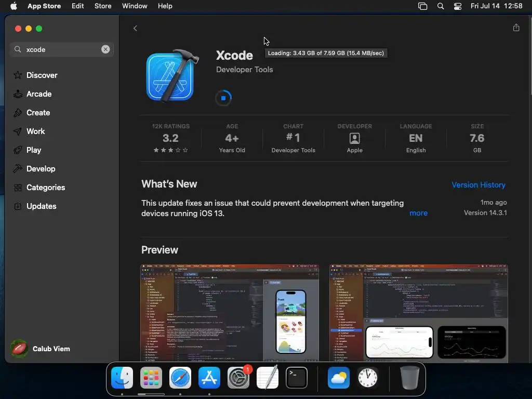The width and height of the screenshot is (532, 399).
Task: Open Weather from the Dock
Action: (x=339, y=378)
